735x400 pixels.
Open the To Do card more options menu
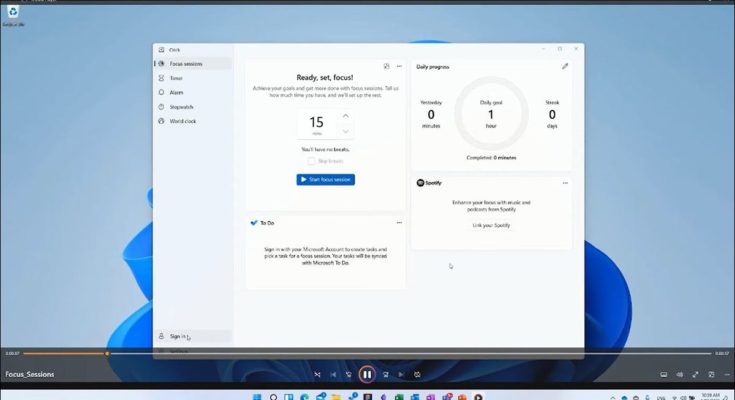(399, 222)
